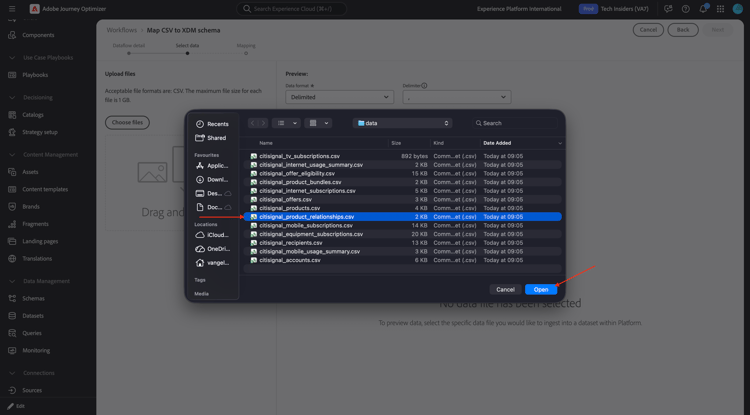Click the Brands sidebar icon
The width and height of the screenshot is (750, 415).
click(12, 207)
